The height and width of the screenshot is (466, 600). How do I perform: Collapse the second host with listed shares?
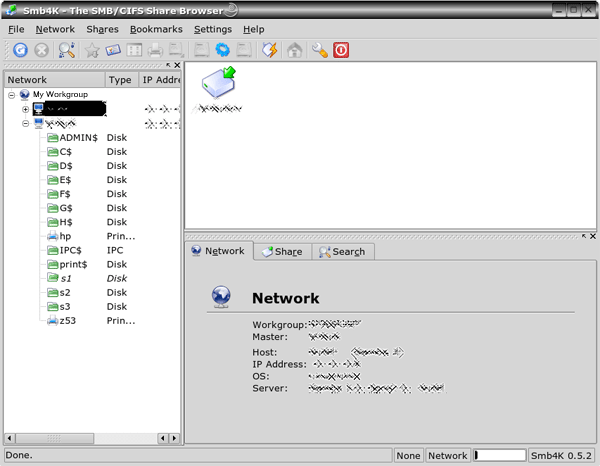tap(25, 123)
